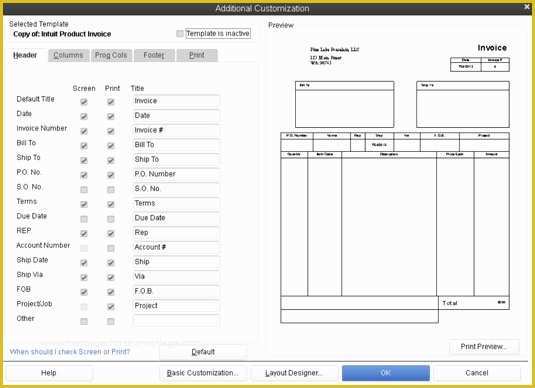The image size is (535, 388).
Task: Edit the Ship To title field
Action: click(x=176, y=160)
